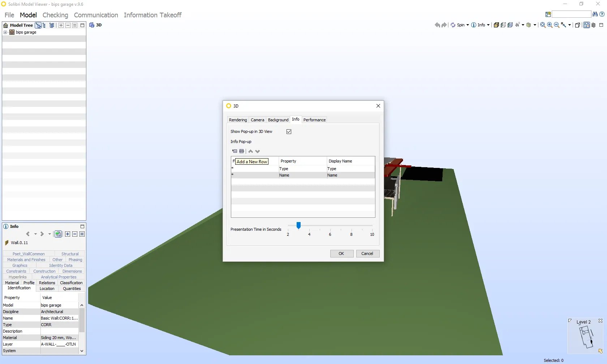Click the layers stack icon in 3D toolbar
This screenshot has height=364, width=607.
[x=593, y=25]
